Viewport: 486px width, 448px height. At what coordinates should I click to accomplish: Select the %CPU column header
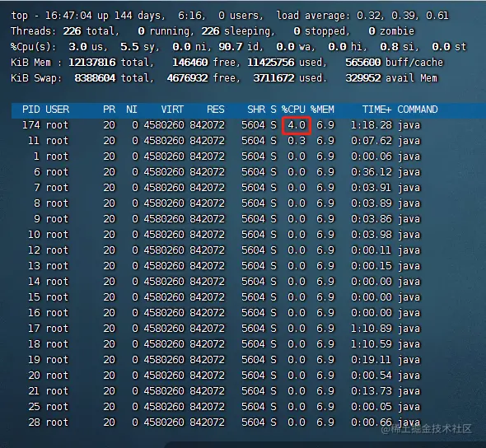[x=293, y=110]
